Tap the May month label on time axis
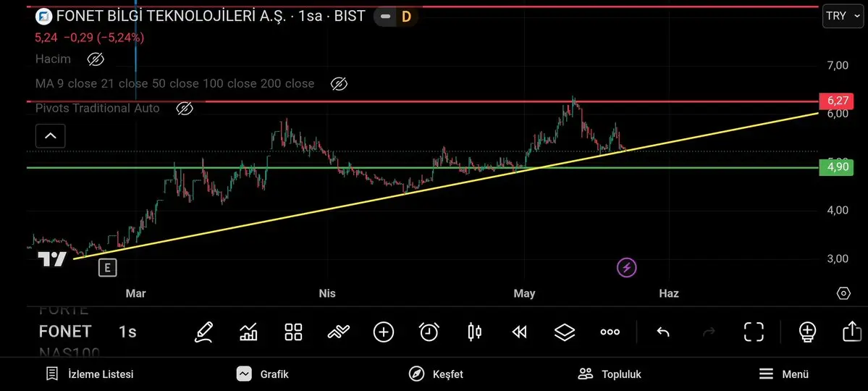868x391 pixels. (x=524, y=293)
